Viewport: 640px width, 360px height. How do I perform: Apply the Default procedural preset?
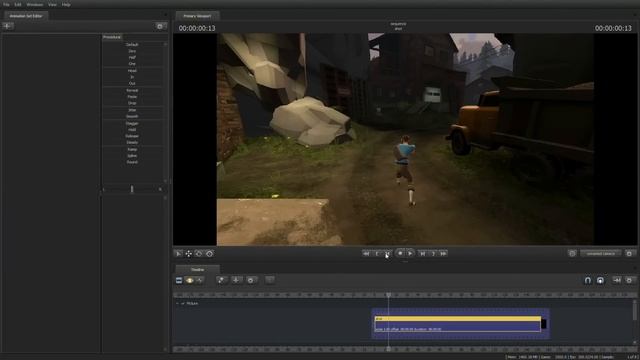click(132, 44)
